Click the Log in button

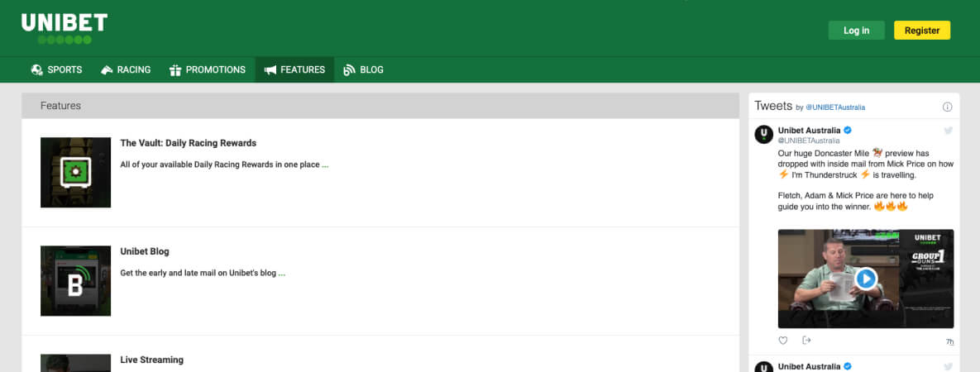(x=856, y=30)
